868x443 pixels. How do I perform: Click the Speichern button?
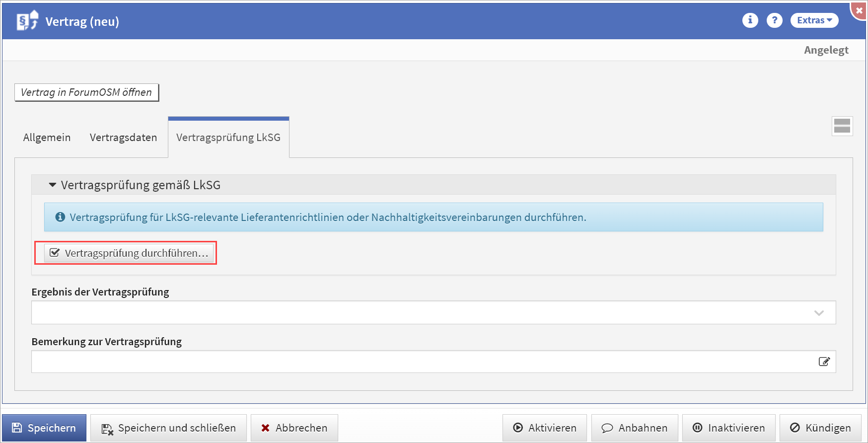click(44, 428)
